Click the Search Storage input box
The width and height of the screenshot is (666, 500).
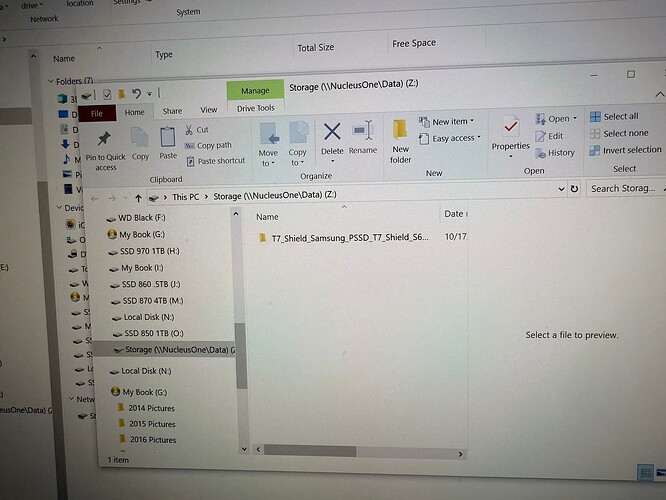626,188
